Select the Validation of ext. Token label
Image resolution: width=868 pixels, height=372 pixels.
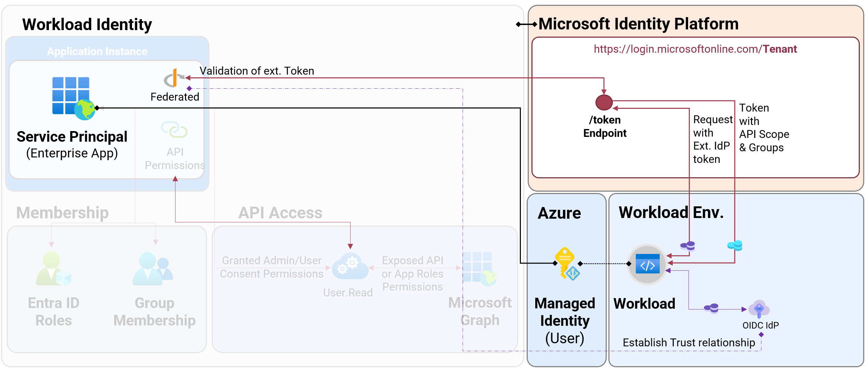coord(257,71)
